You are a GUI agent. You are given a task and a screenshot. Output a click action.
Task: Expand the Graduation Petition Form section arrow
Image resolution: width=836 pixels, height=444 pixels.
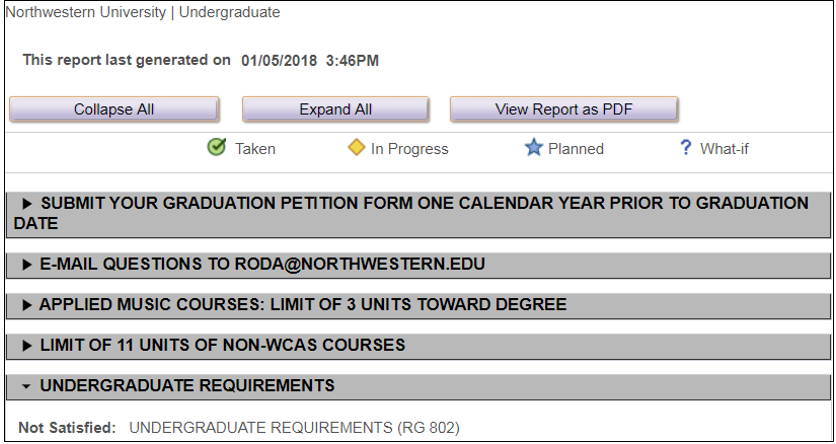click(x=27, y=204)
